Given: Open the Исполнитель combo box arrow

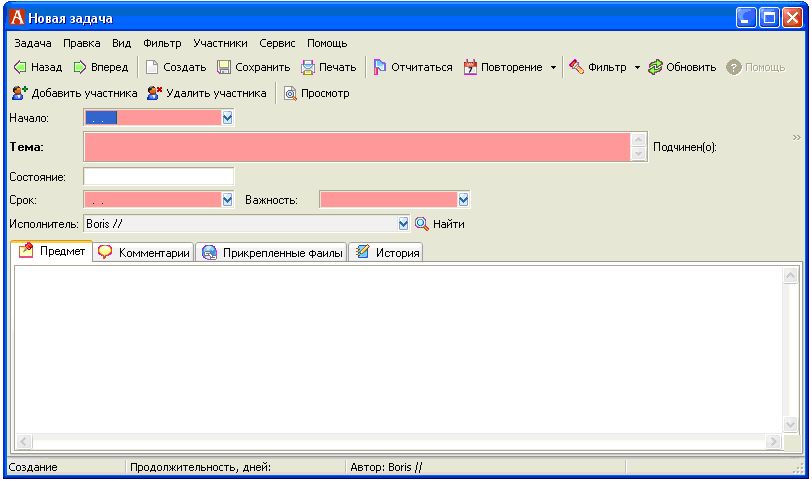Looking at the screenshot, I should [x=404, y=224].
